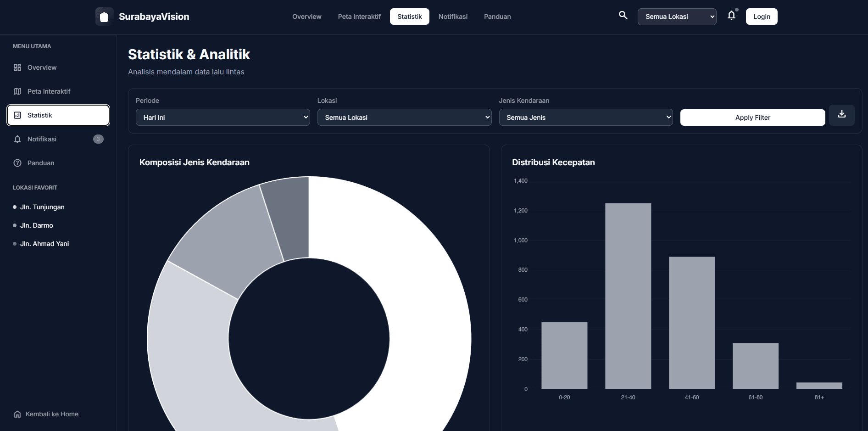This screenshot has width=868, height=431.
Task: Toggle the Notifikasi badge showing 3
Action: [x=98, y=139]
